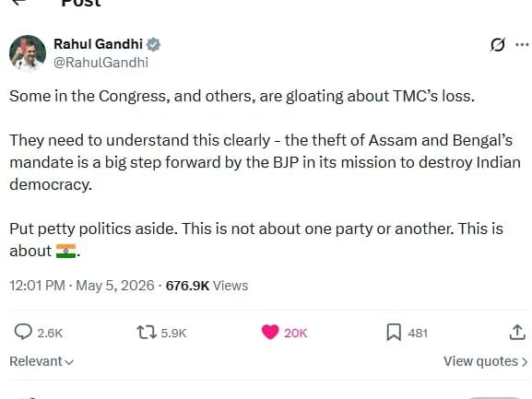Click the Rahul Gandhi display name
This screenshot has width=532, height=399.
pyautogui.click(x=98, y=44)
